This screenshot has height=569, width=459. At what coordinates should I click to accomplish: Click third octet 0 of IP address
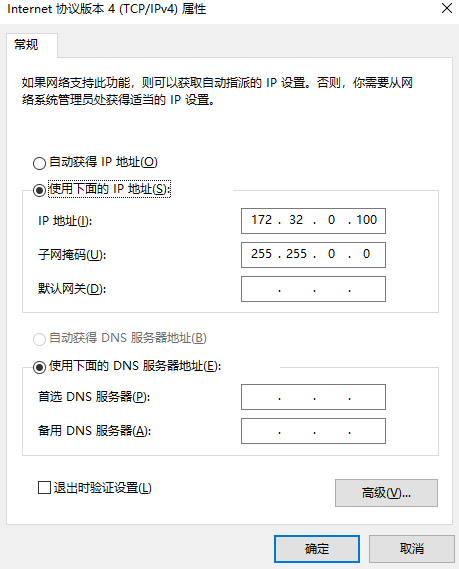331,220
